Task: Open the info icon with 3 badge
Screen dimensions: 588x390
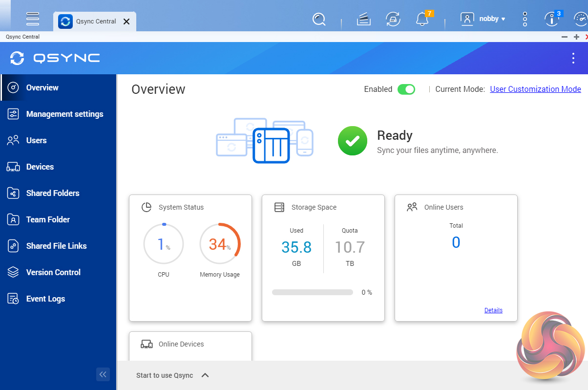Action: (x=551, y=20)
